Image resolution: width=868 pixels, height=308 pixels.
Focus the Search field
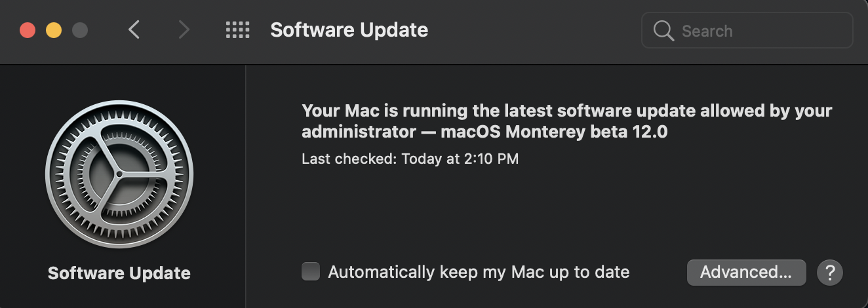(747, 31)
